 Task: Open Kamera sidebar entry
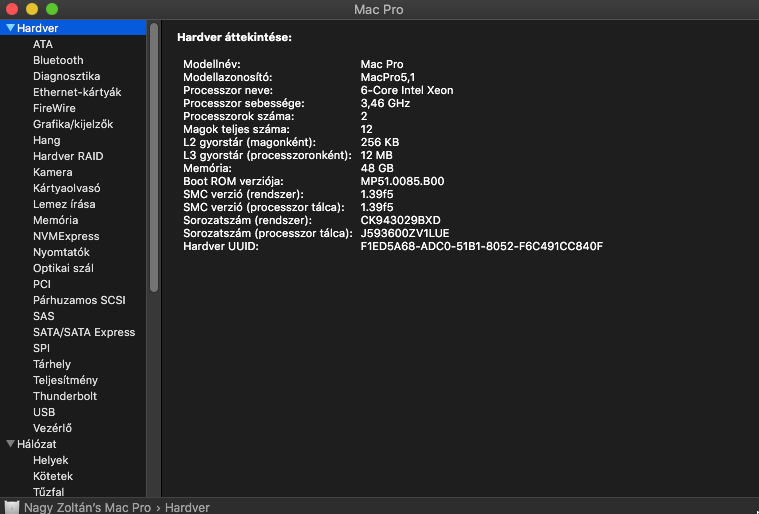click(x=52, y=172)
